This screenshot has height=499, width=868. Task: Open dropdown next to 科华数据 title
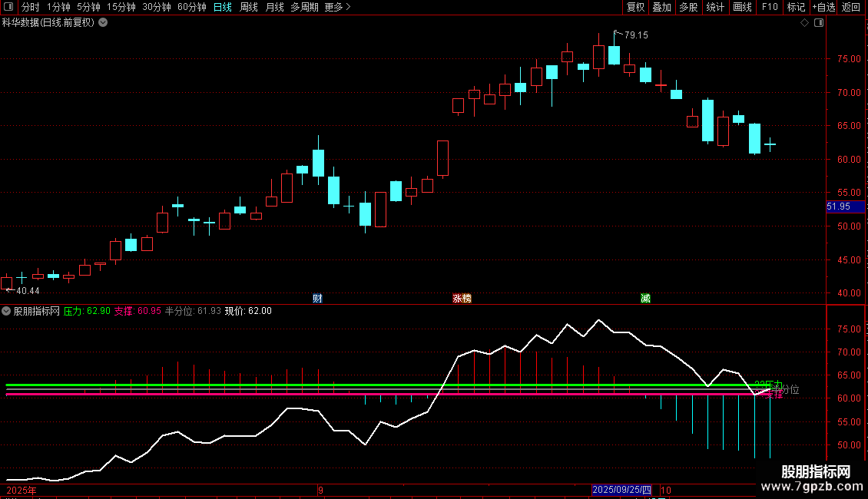click(103, 23)
